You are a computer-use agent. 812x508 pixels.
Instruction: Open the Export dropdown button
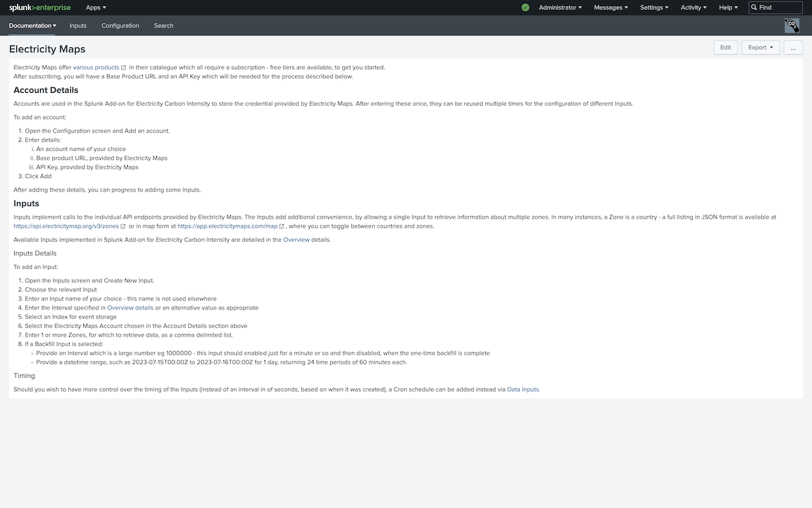coord(761,47)
